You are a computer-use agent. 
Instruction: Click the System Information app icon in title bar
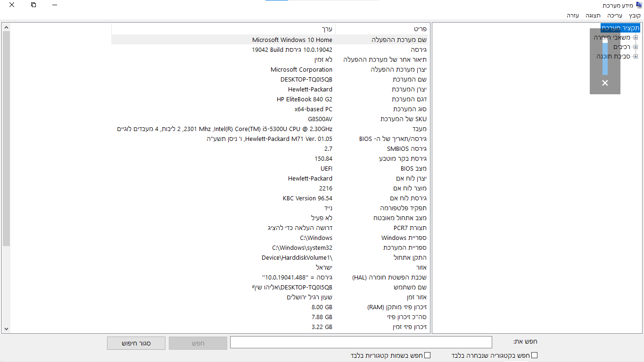[x=639, y=5]
